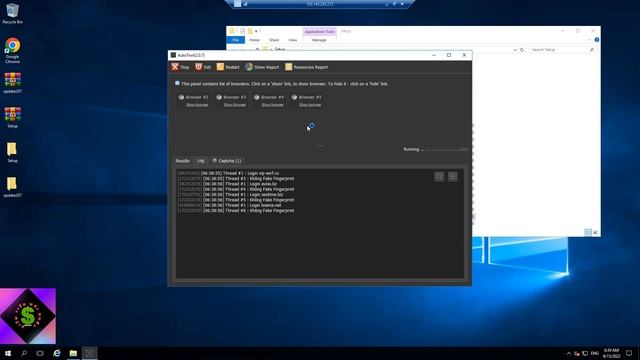
Task: Click the Browser #4 icon
Action: point(257,97)
